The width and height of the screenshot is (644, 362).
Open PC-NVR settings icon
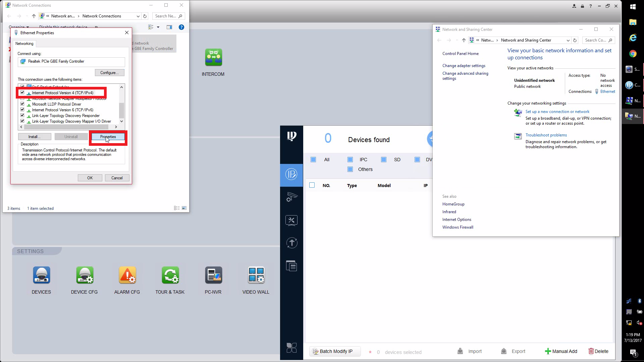click(213, 276)
